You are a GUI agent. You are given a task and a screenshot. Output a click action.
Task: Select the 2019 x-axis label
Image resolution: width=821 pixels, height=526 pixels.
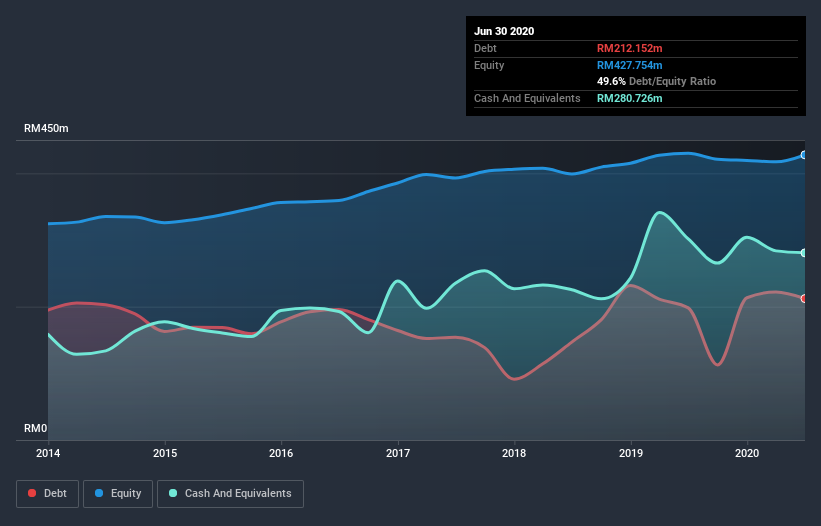[631, 453]
